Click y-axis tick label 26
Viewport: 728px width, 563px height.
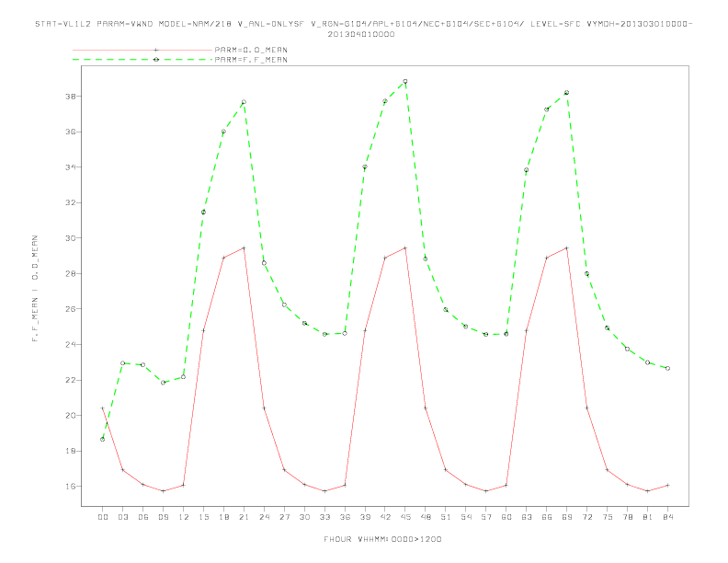71,309
